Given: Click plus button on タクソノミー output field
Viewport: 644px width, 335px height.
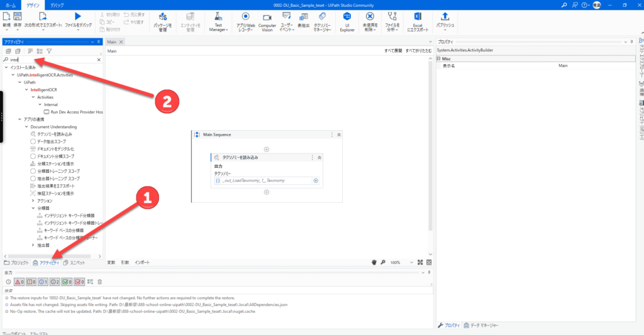Looking at the screenshot, I should point(316,180).
